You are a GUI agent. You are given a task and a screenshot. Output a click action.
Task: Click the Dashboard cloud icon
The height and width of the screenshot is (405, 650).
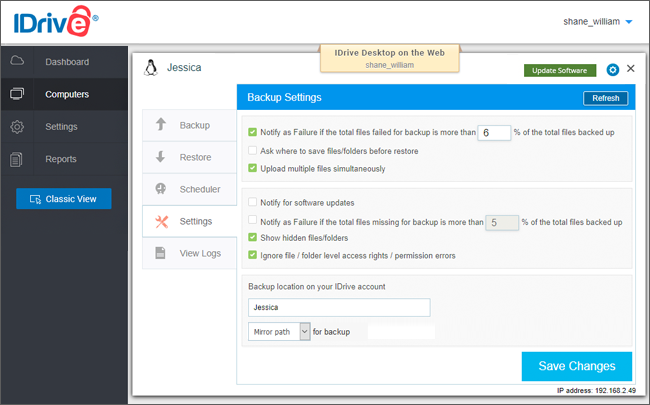(17, 61)
